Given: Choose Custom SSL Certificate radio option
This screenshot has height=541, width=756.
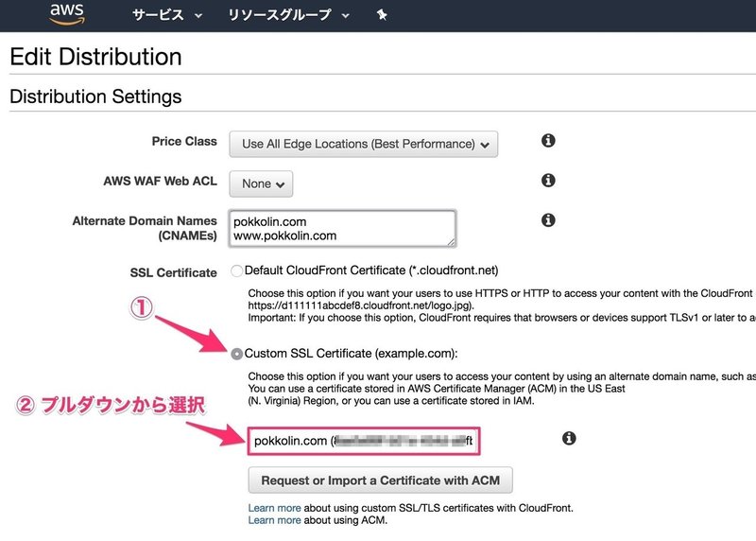Looking at the screenshot, I should pyautogui.click(x=236, y=354).
